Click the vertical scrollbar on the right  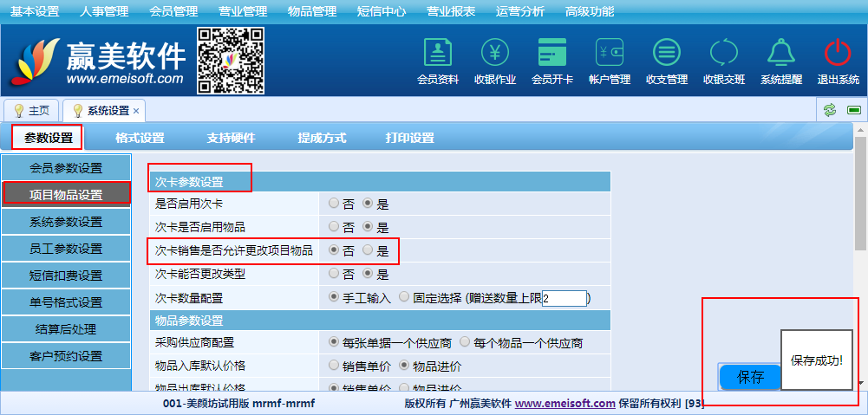[860, 260]
